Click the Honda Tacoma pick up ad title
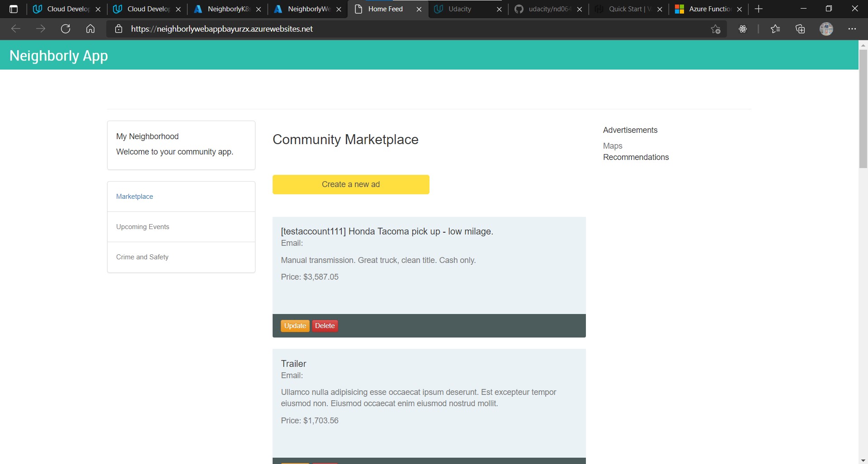This screenshot has height=464, width=868. click(x=387, y=231)
